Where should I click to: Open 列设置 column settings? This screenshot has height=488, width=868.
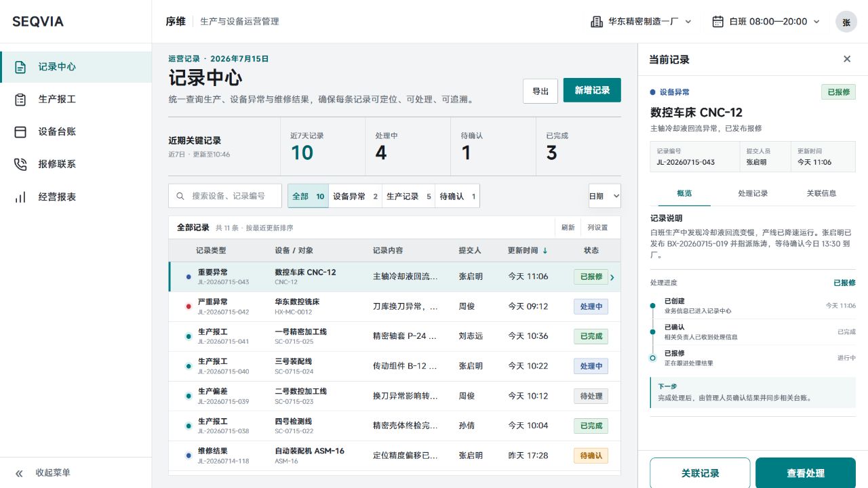[x=597, y=228]
